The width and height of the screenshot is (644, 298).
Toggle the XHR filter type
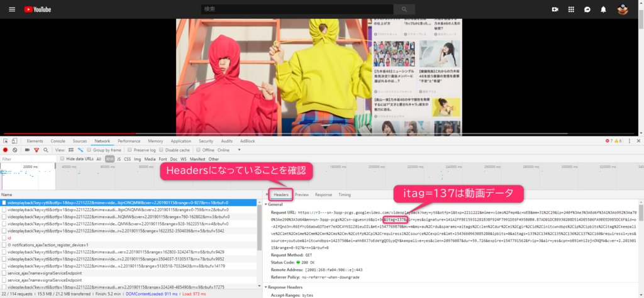[109, 159]
